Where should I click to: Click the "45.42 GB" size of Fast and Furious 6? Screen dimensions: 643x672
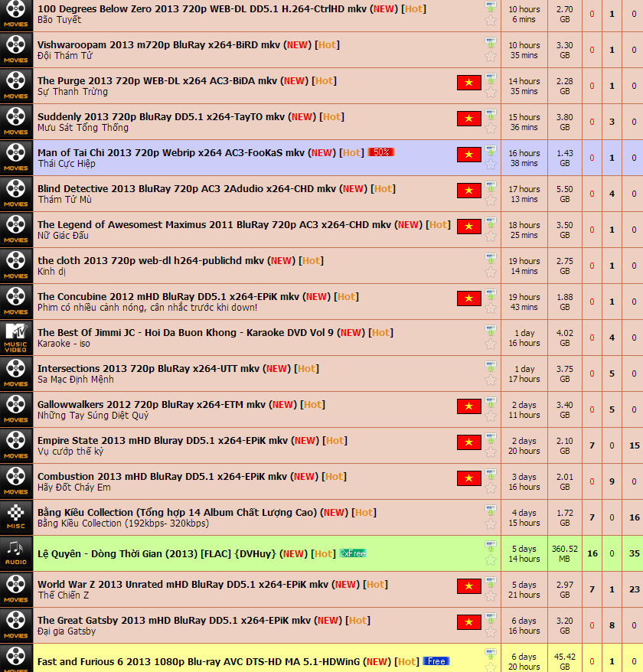[565, 662]
